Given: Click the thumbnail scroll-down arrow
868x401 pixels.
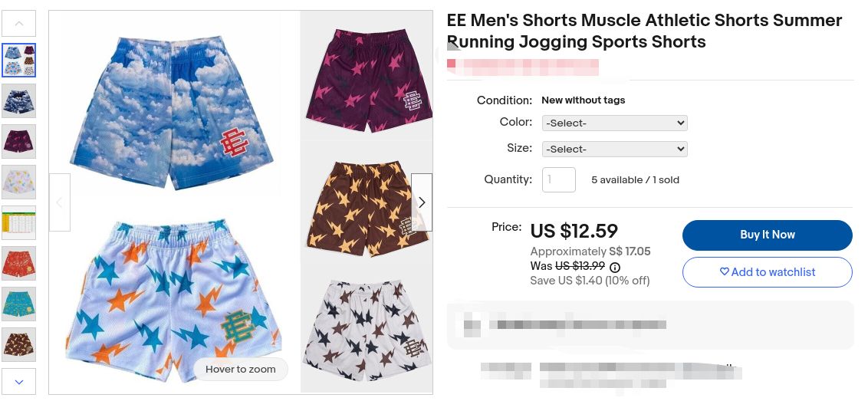Looking at the screenshot, I should pos(19,382).
